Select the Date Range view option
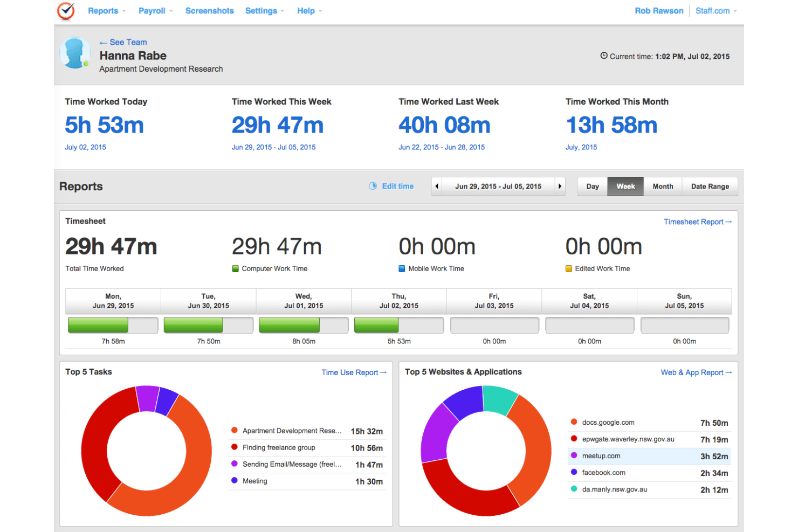The width and height of the screenshot is (798, 532). (x=710, y=186)
